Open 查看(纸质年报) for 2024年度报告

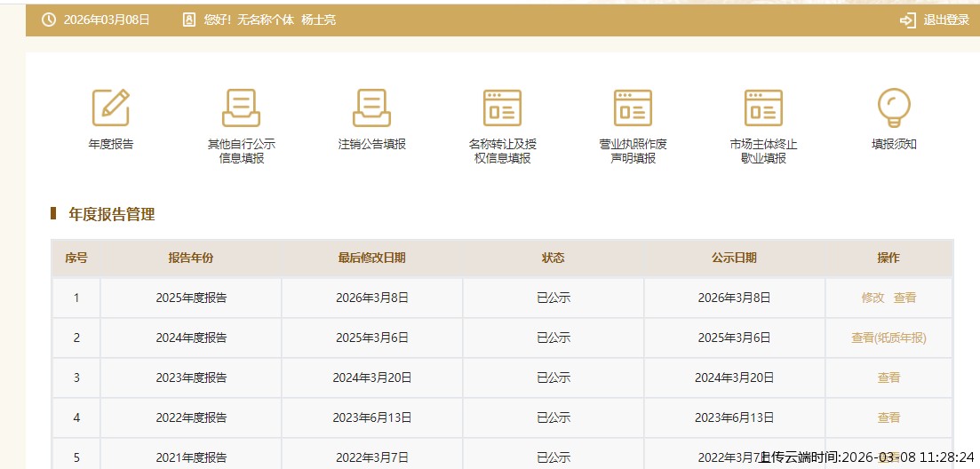pos(888,338)
